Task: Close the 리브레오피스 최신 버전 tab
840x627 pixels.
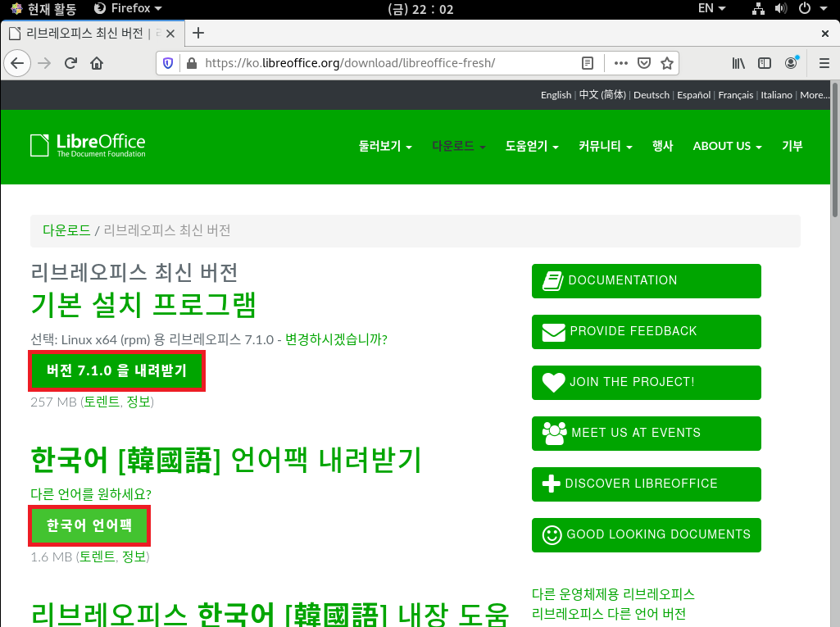Action: coord(170,34)
